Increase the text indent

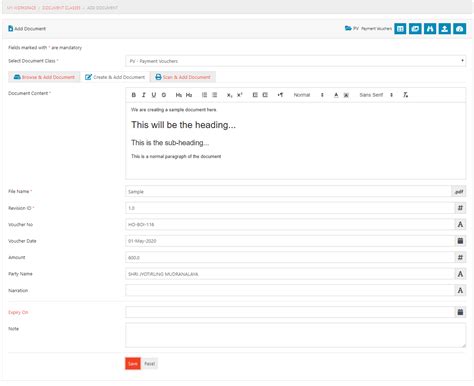pos(265,95)
